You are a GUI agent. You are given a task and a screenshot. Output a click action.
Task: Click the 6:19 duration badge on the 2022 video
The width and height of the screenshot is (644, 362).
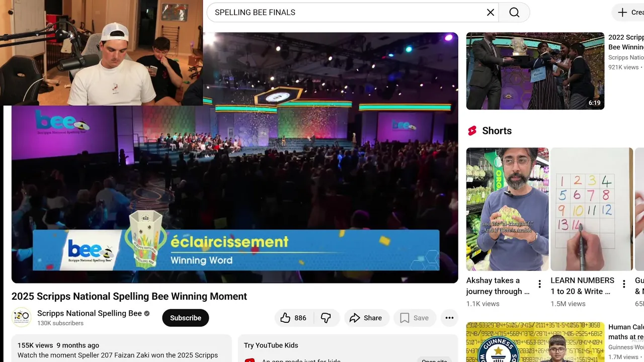pyautogui.click(x=594, y=103)
